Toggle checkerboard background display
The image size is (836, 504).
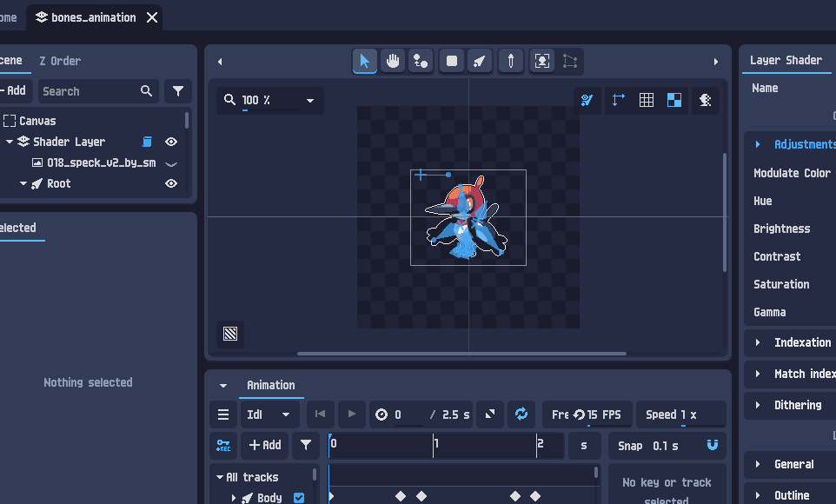[x=674, y=100]
